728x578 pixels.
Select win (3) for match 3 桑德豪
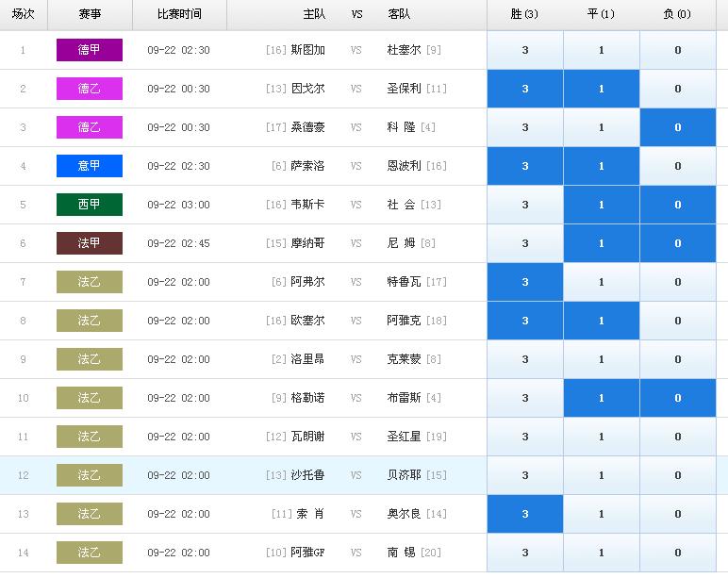pyautogui.click(x=525, y=127)
